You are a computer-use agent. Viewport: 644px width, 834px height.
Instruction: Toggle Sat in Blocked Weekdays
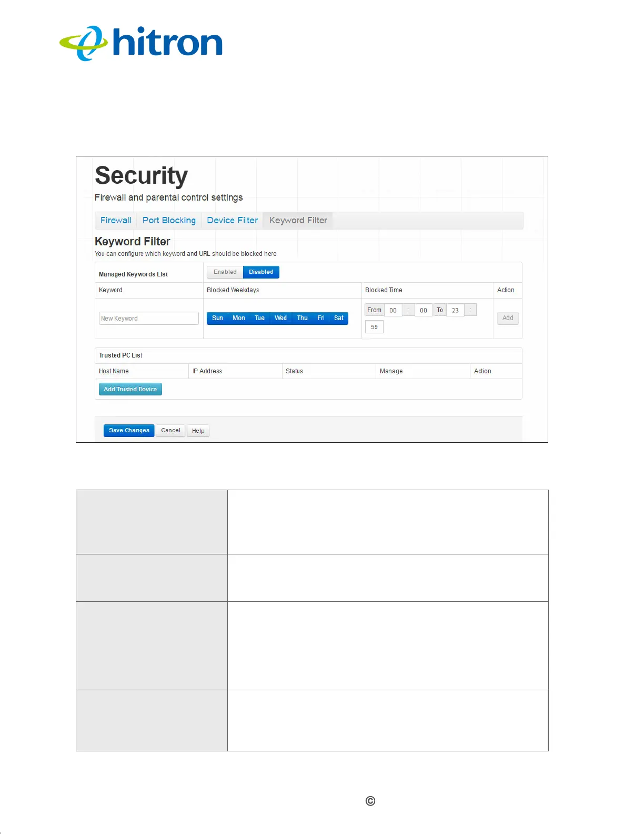(339, 318)
